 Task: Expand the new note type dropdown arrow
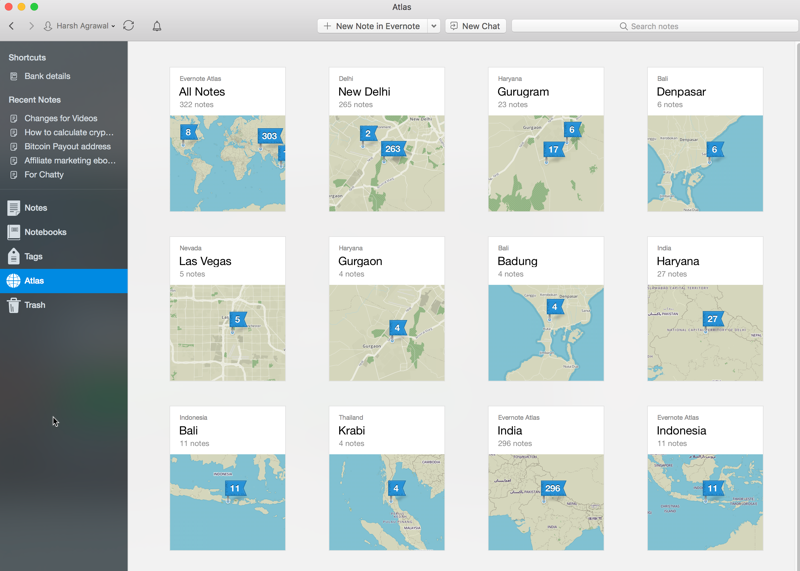(x=434, y=26)
